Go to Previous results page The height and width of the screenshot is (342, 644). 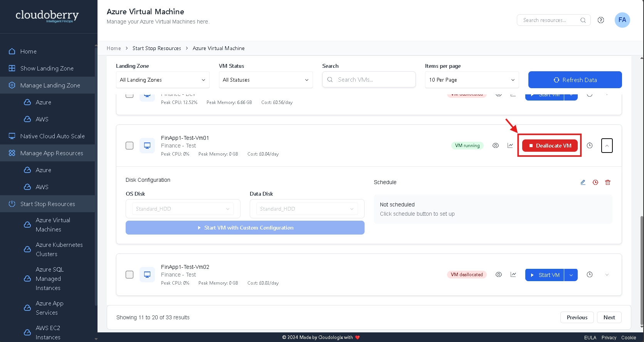click(x=577, y=317)
